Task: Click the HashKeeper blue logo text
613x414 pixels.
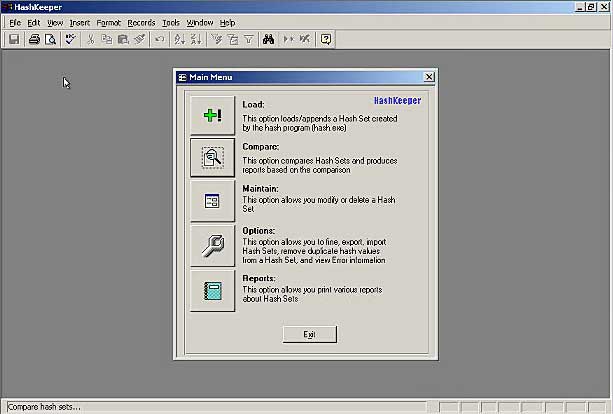Action: click(x=397, y=100)
